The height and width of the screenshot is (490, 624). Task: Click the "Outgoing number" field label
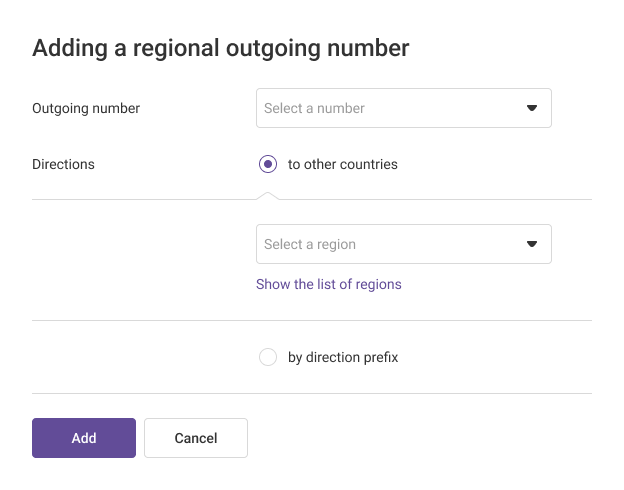pos(86,108)
